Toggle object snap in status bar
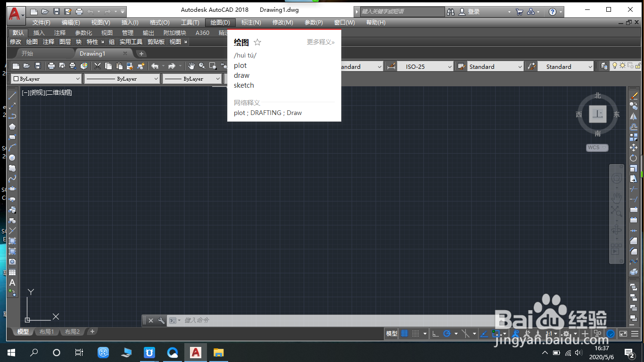Viewport: 644px width, 362px height. click(x=495, y=334)
